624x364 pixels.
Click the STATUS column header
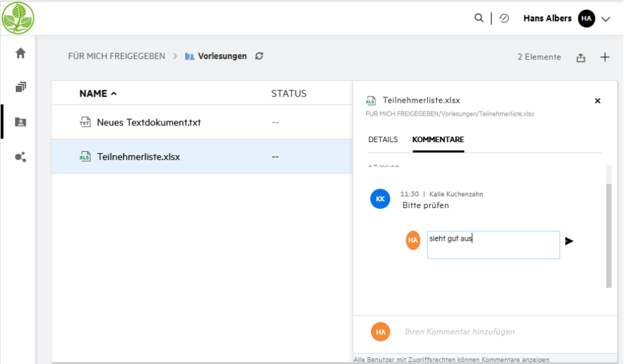[x=288, y=94]
